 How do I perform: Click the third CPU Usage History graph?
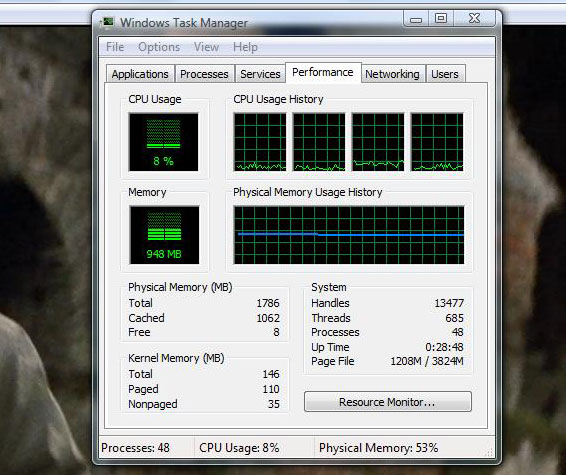click(x=378, y=142)
